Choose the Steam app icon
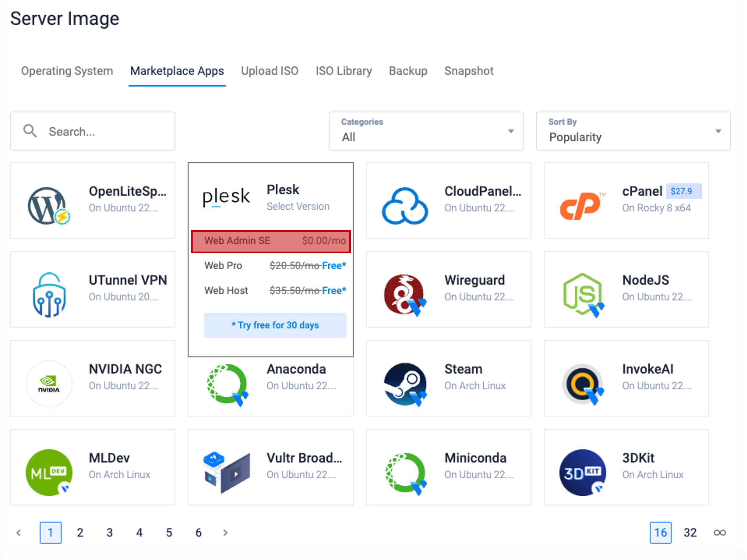This screenshot has height=560, width=747. 405,384
